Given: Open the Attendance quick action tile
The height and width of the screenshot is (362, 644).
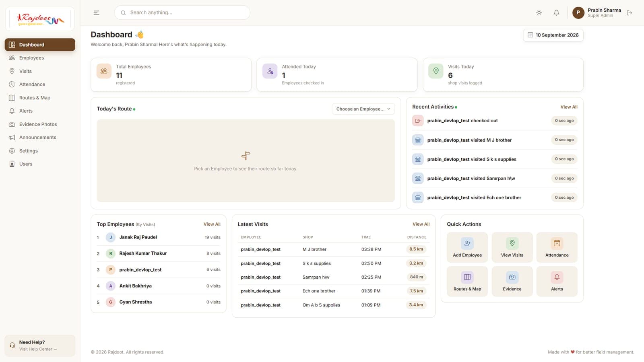Looking at the screenshot, I should 557,247.
